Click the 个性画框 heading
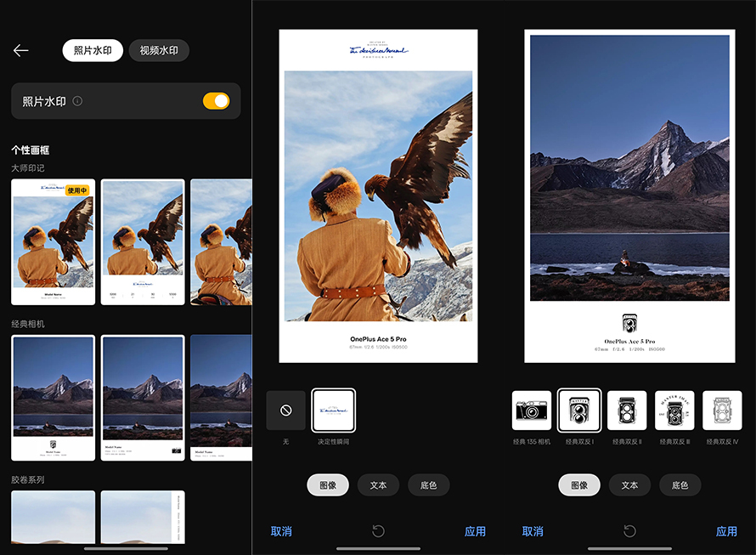This screenshot has width=756, height=555. coord(31,150)
